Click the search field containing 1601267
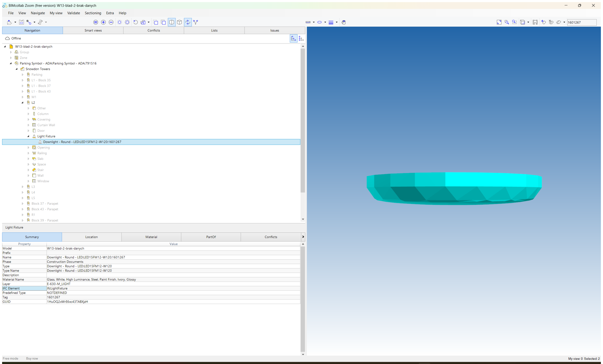Screen dimensions: 603x364 coord(582,22)
